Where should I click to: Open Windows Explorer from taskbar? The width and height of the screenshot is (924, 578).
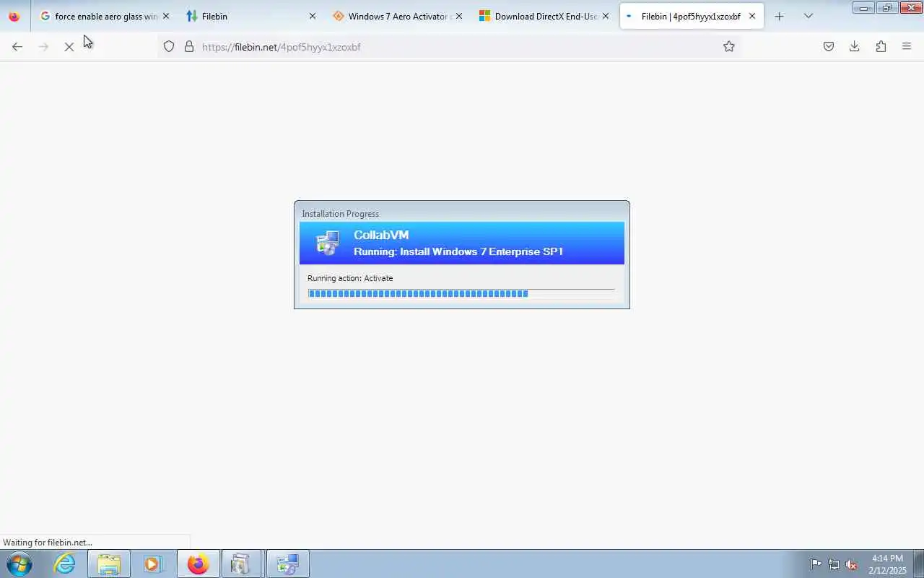(109, 564)
